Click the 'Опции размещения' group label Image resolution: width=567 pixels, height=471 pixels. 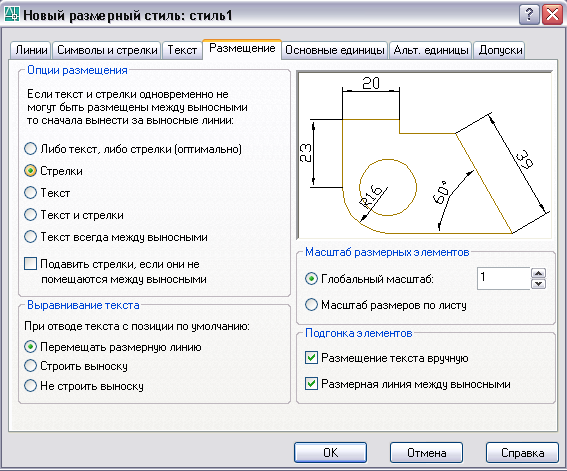click(x=77, y=70)
